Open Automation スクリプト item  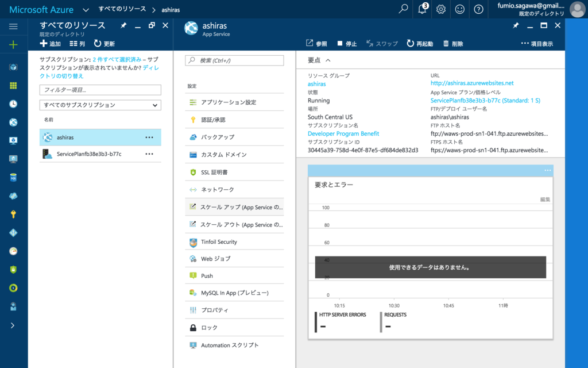coord(234,345)
